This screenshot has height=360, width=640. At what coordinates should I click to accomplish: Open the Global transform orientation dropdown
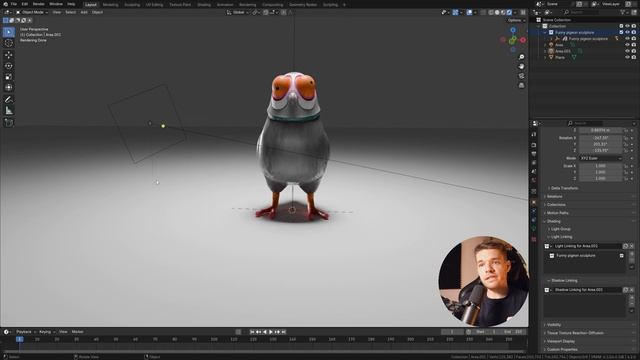click(x=238, y=13)
